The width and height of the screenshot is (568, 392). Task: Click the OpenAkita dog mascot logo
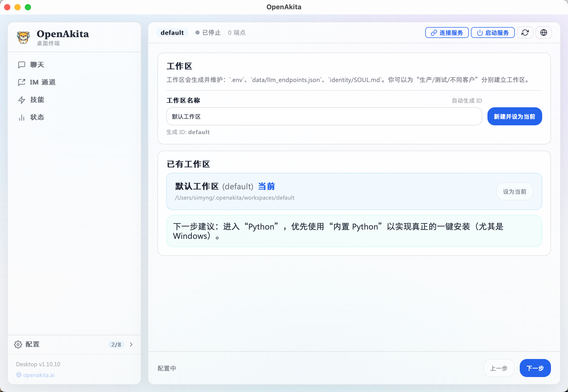point(23,37)
